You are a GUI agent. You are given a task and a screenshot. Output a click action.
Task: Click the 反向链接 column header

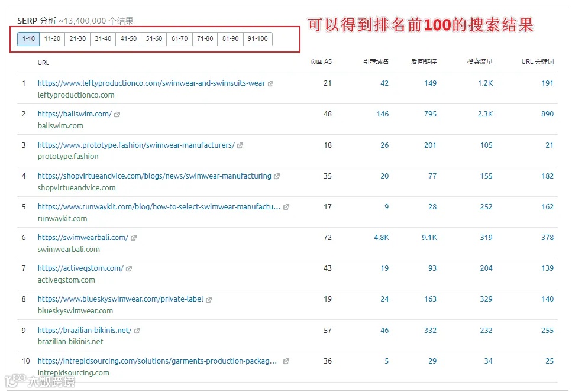[x=424, y=61]
